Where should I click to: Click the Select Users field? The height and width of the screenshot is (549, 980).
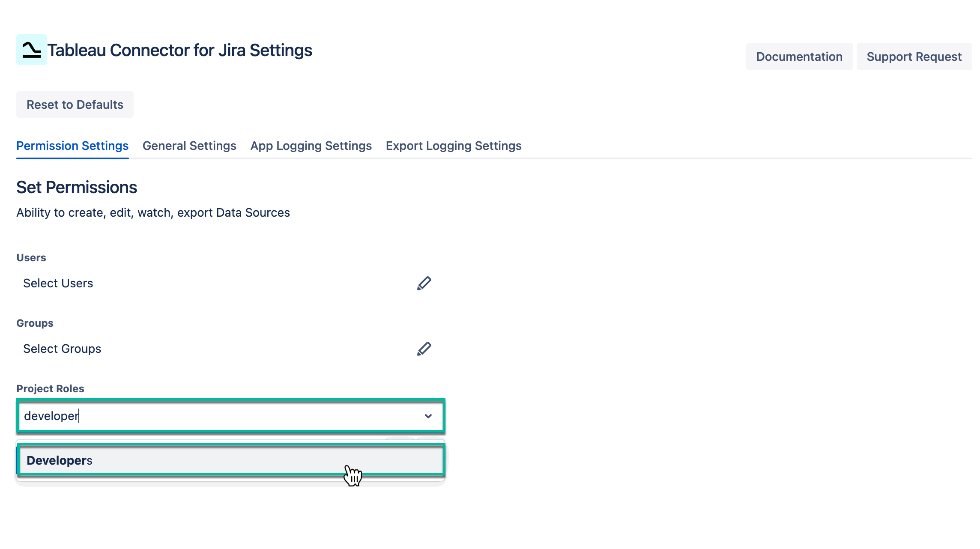point(58,283)
